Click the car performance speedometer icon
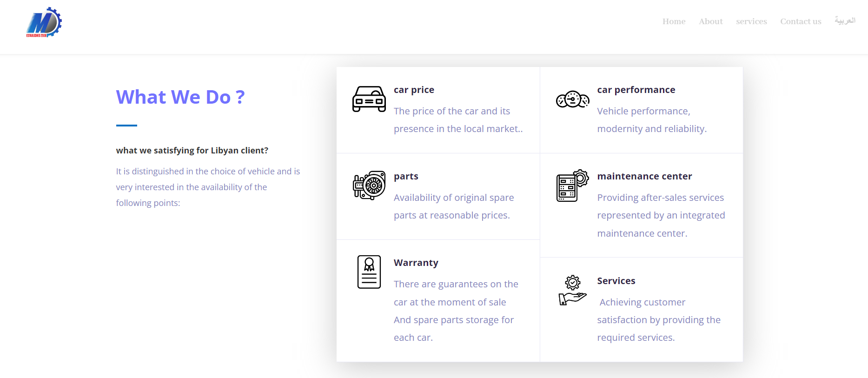This screenshot has height=378, width=868. [572, 99]
